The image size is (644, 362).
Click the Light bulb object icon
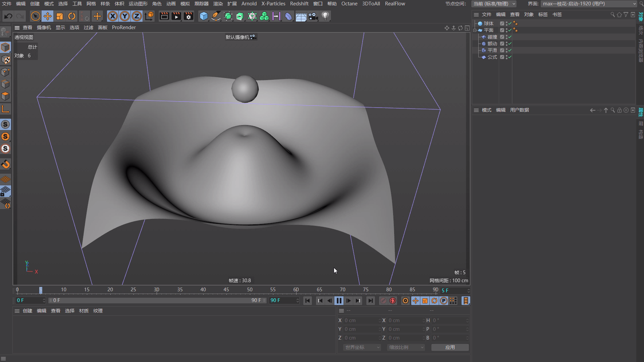[325, 16]
